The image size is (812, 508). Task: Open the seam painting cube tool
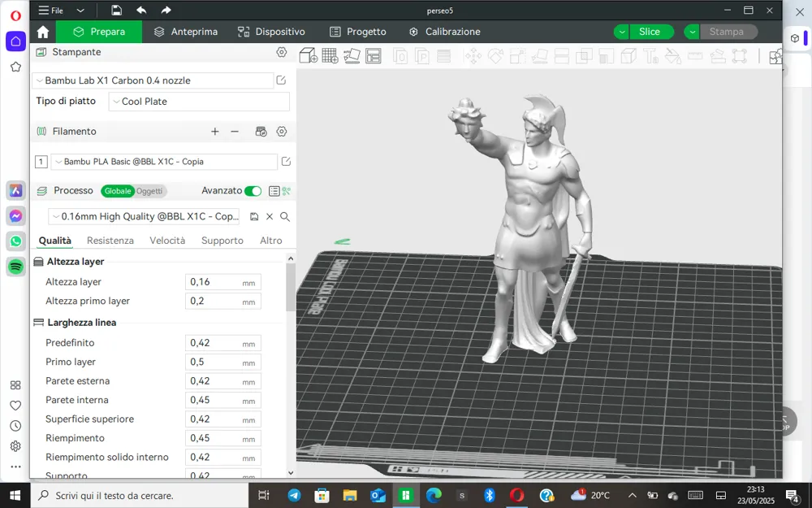(x=628, y=56)
